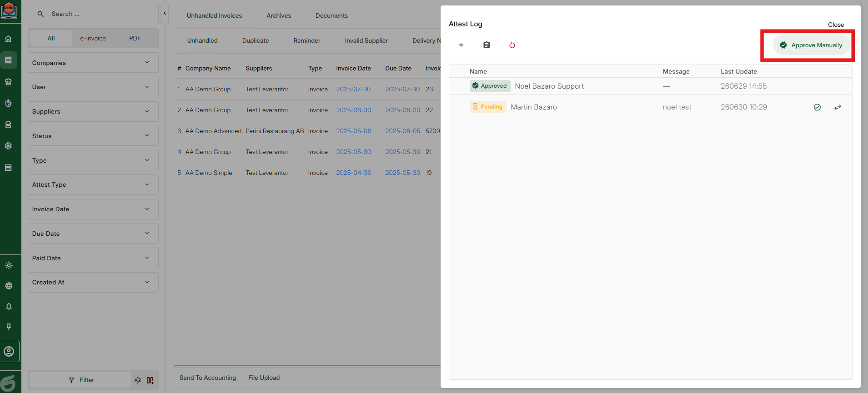Viewport: 868px width, 393px height.
Task: Click the green leaf logo at sidebar bottom
Action: point(9,383)
